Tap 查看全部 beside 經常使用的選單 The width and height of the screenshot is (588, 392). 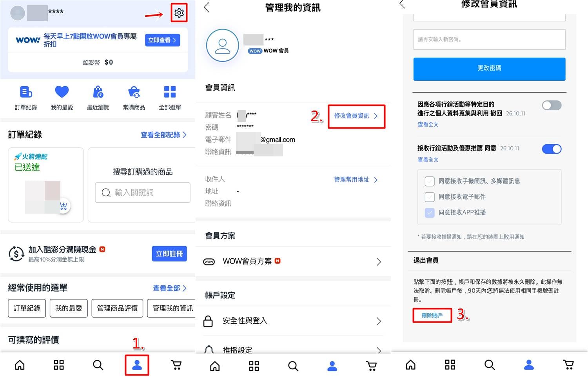(x=169, y=288)
